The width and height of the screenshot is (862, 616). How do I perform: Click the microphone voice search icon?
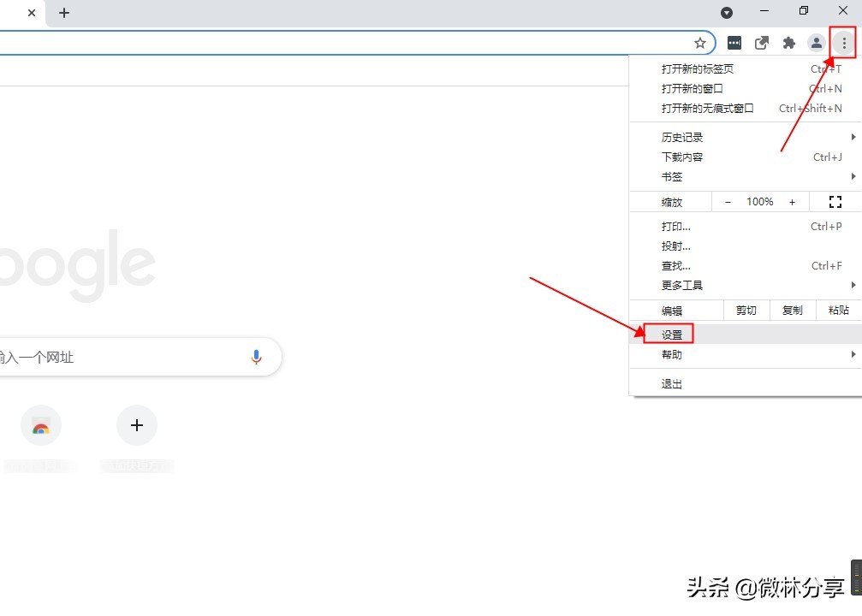(x=256, y=357)
